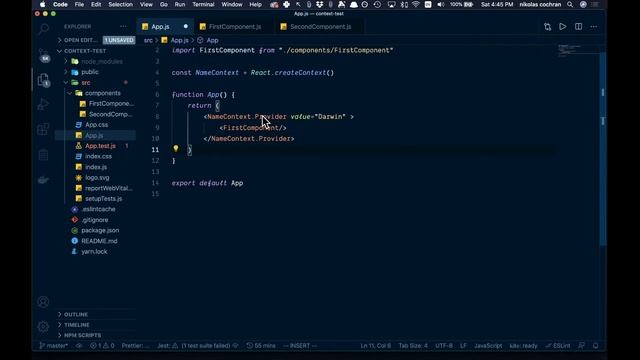Open the Source Control view
Image resolution: width=640 pixels, height=360 pixels.
tap(43, 55)
